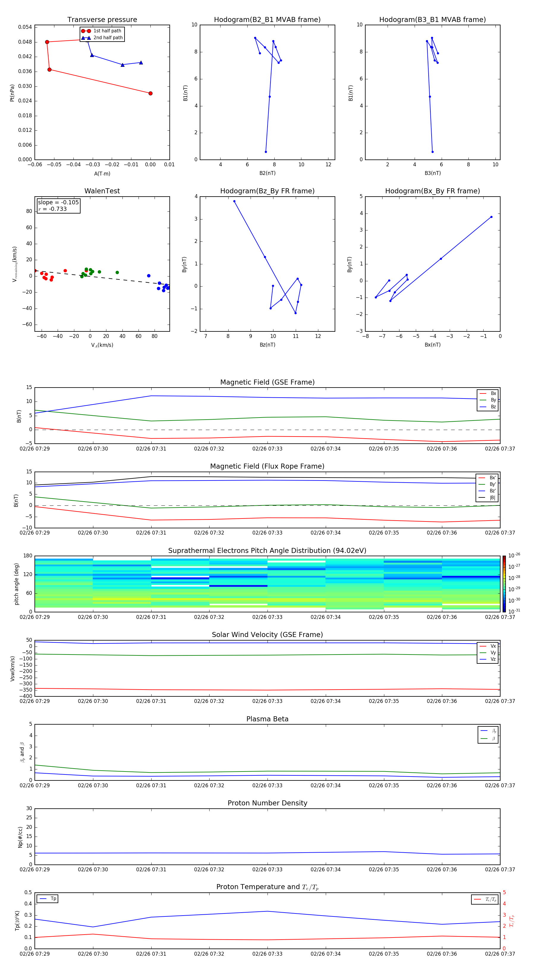Click the pitch angle color scale bar

[x=504, y=584]
